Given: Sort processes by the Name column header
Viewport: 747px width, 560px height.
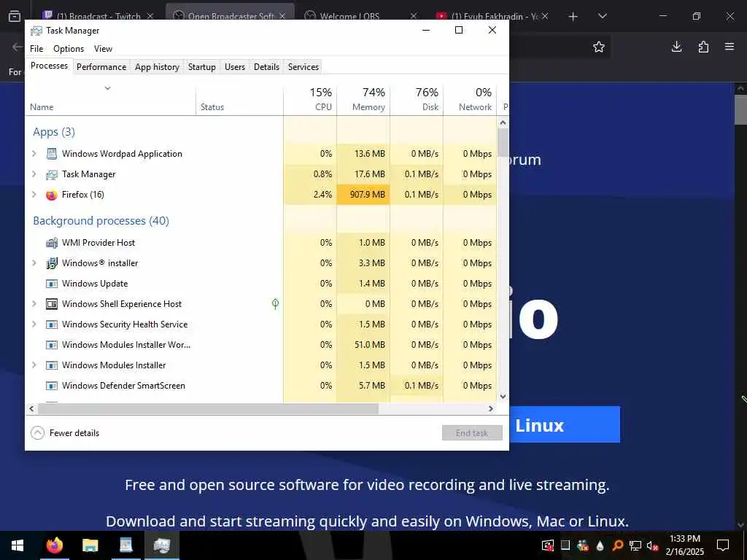Looking at the screenshot, I should 111,99.
